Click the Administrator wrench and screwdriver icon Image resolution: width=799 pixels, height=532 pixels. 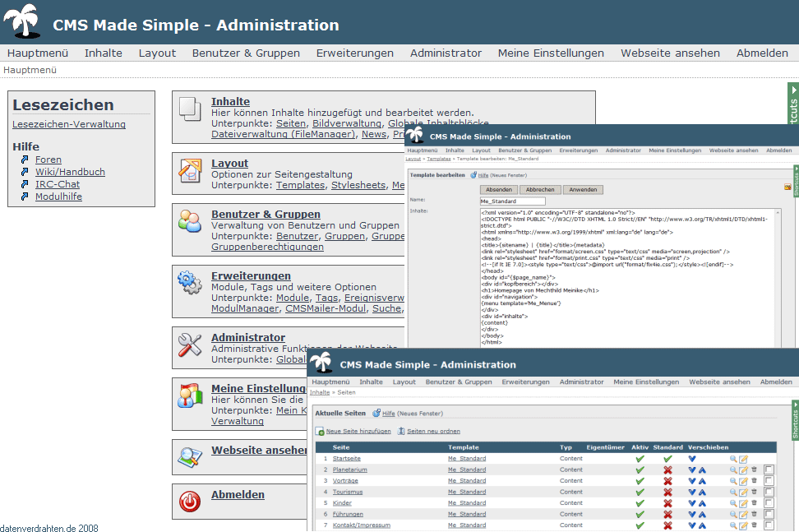(x=190, y=345)
